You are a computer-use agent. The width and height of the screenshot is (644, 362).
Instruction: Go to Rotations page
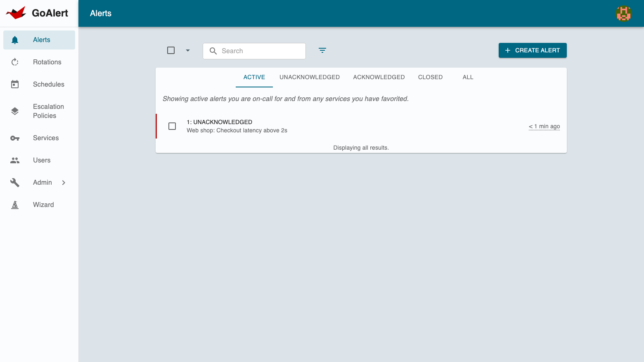click(39, 62)
